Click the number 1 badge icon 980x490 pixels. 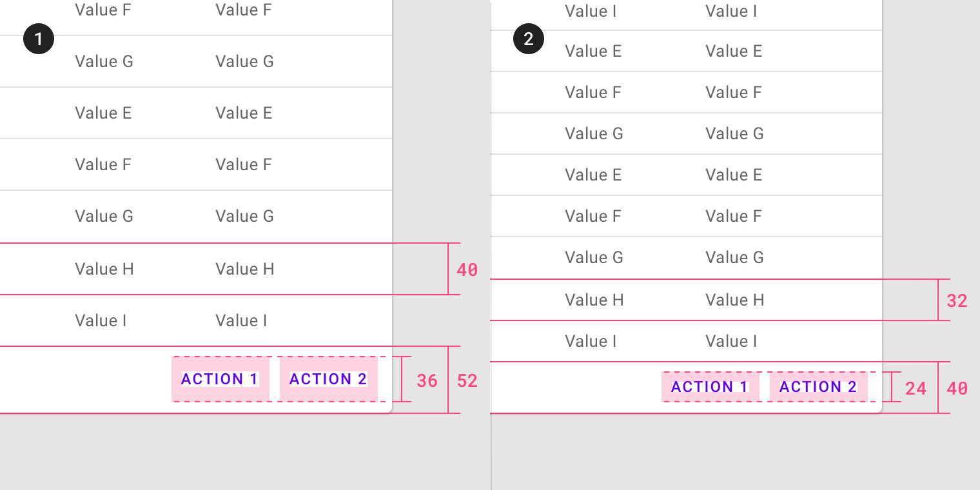(39, 39)
